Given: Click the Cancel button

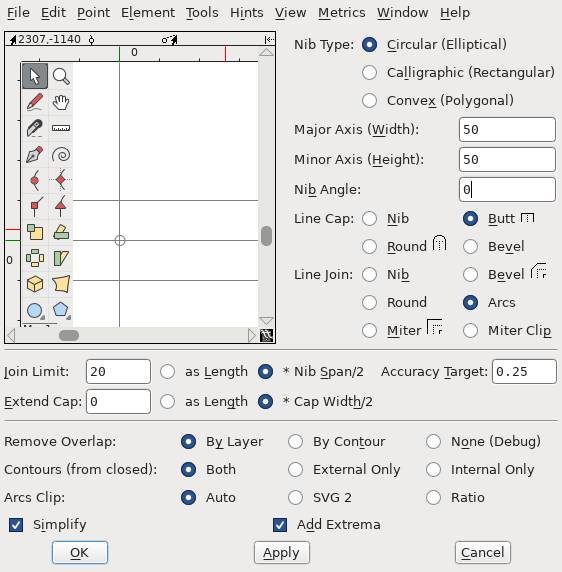Looking at the screenshot, I should click(x=482, y=553).
